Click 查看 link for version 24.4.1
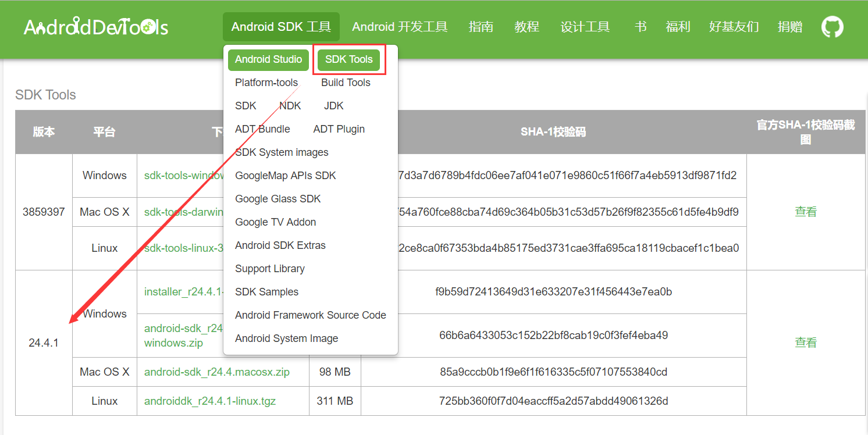Viewport: 868px width, 435px height. click(806, 343)
